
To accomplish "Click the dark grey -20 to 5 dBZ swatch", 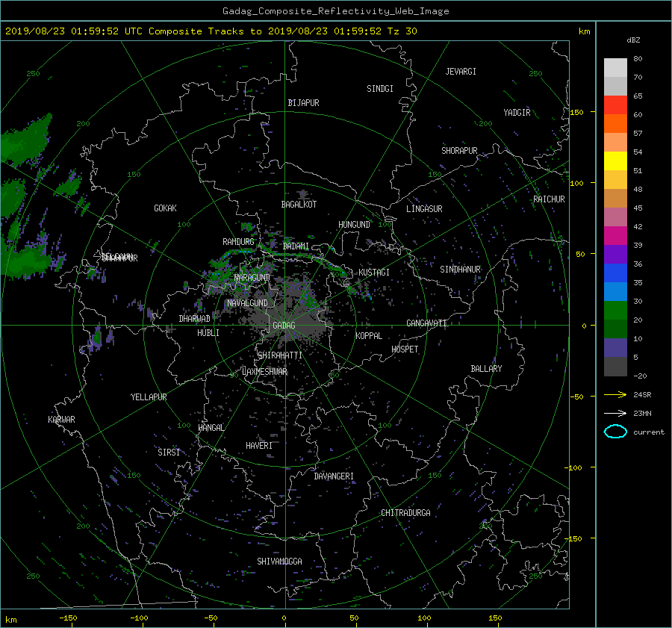I will 615,367.
